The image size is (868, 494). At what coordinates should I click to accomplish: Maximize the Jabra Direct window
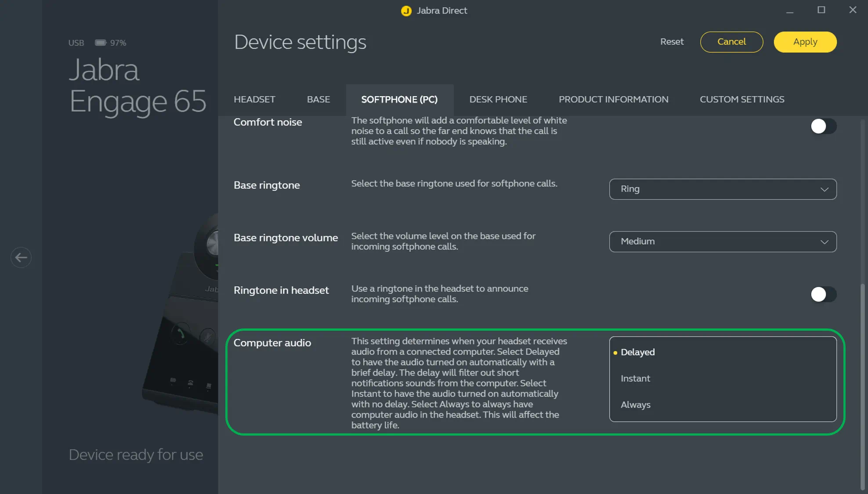[x=821, y=10]
